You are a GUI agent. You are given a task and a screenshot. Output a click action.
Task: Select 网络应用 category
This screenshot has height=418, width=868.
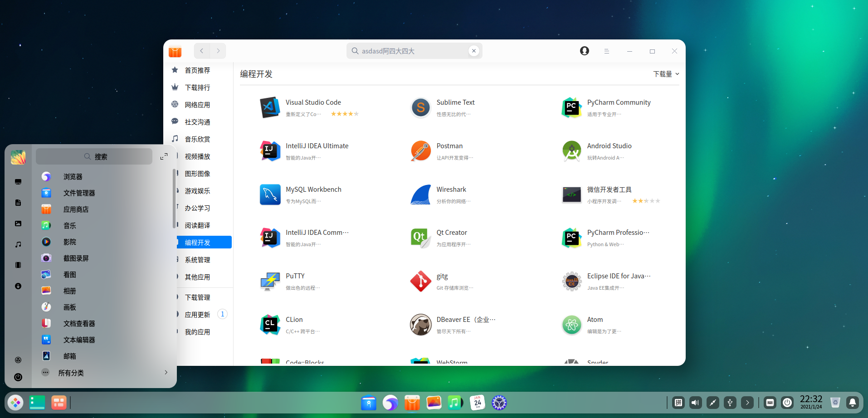198,105
